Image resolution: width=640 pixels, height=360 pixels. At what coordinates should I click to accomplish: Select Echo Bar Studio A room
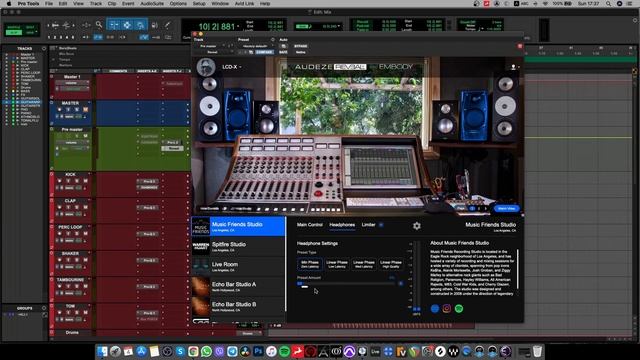point(238,287)
